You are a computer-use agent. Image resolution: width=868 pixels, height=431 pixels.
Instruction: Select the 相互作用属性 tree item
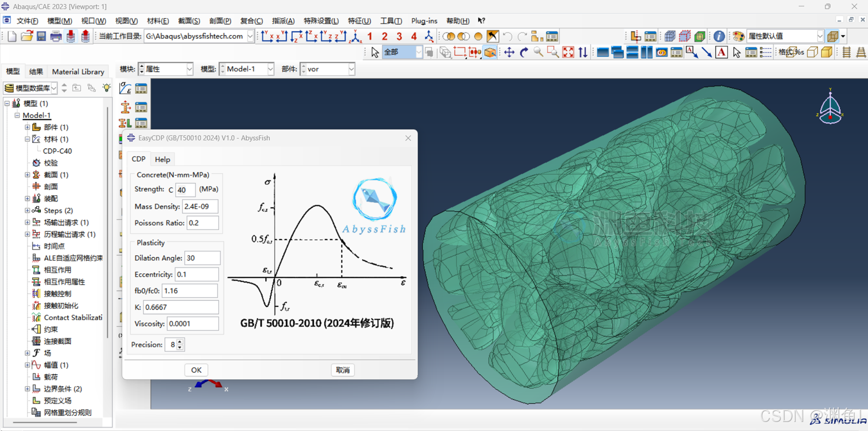tap(64, 282)
